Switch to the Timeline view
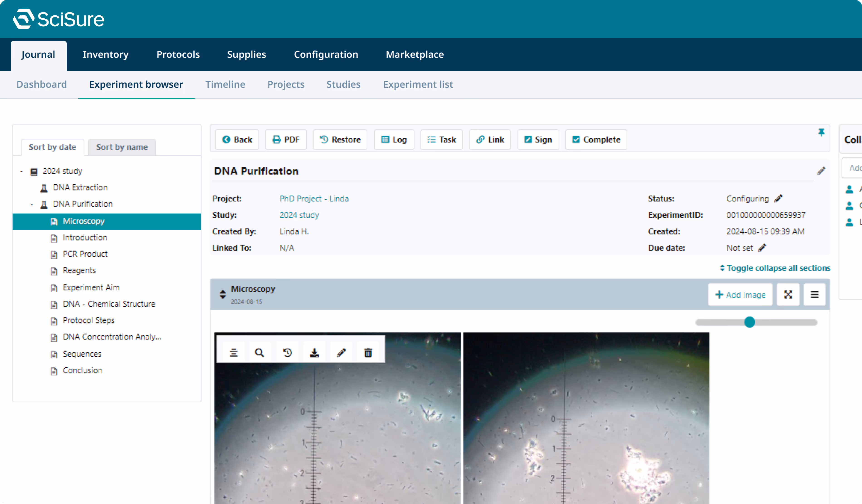This screenshot has width=862, height=504. click(225, 84)
